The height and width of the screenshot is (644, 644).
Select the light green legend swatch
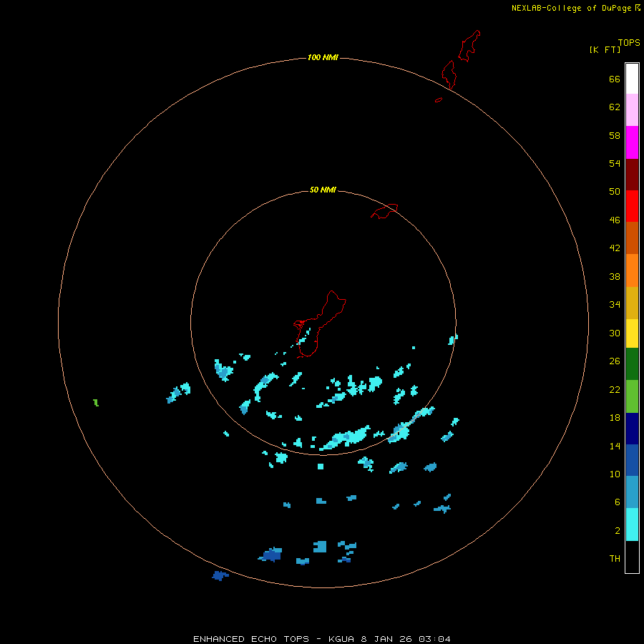(632, 396)
